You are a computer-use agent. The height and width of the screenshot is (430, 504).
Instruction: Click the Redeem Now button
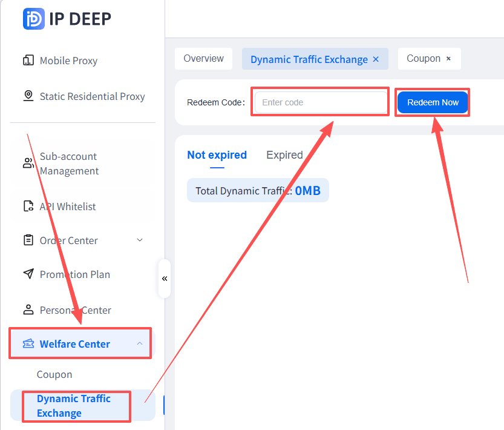coord(433,102)
